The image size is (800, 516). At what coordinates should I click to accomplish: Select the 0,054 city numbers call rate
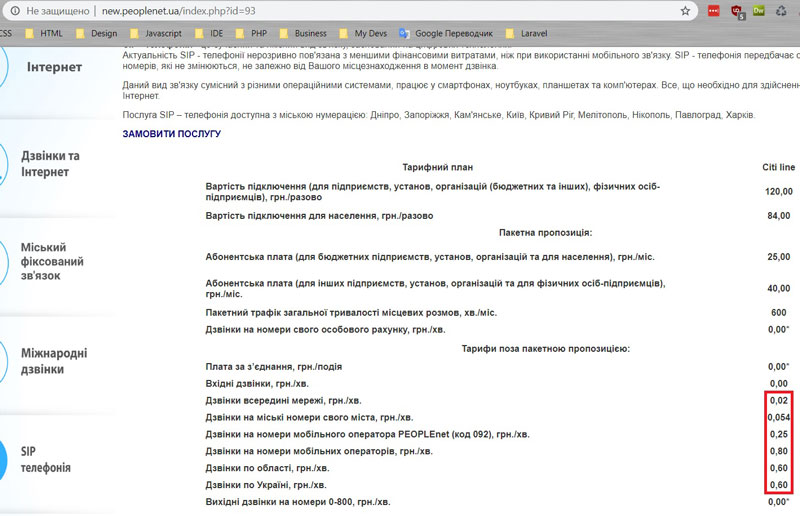point(779,417)
